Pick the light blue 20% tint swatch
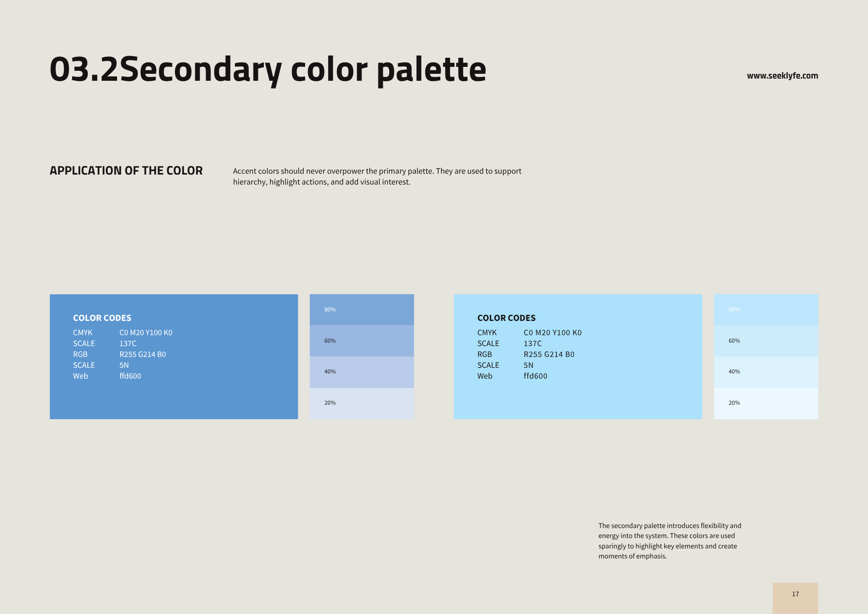 point(766,403)
